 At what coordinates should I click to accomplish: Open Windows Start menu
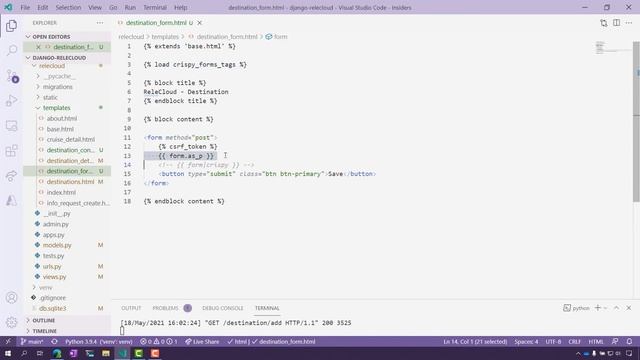[x=8, y=353]
